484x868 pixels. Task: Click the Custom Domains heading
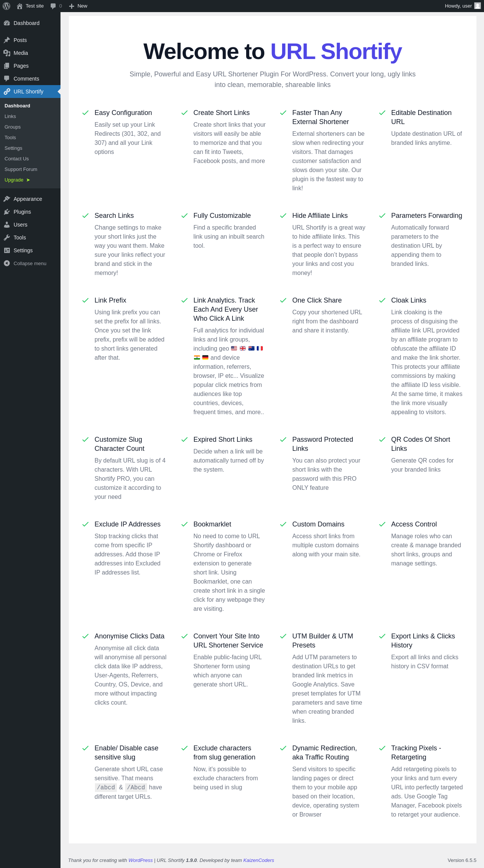(318, 524)
